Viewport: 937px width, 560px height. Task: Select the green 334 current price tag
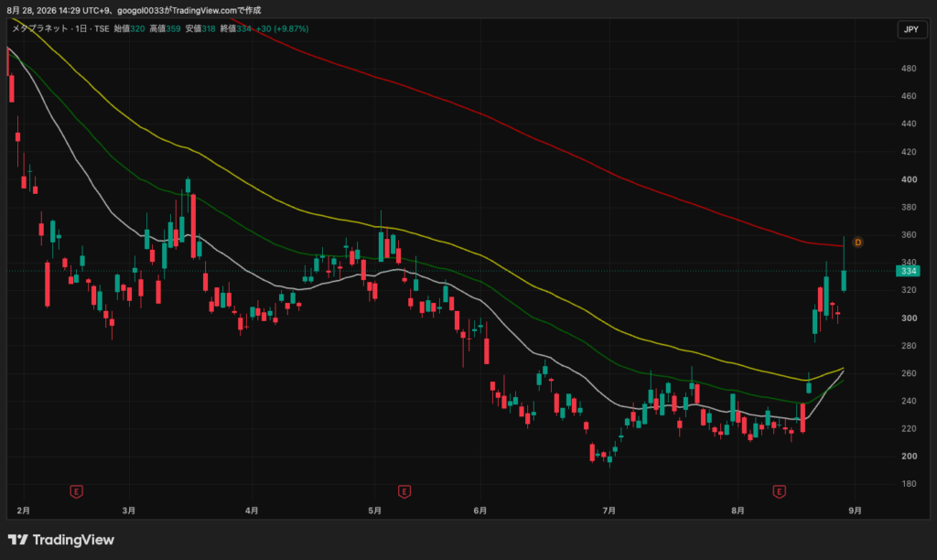(x=909, y=271)
